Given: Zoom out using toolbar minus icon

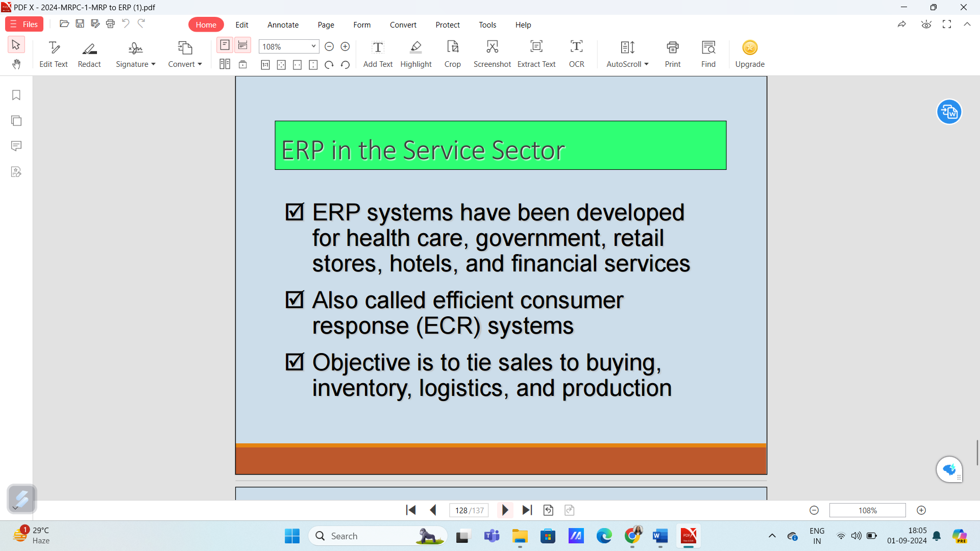Looking at the screenshot, I should pos(329,46).
